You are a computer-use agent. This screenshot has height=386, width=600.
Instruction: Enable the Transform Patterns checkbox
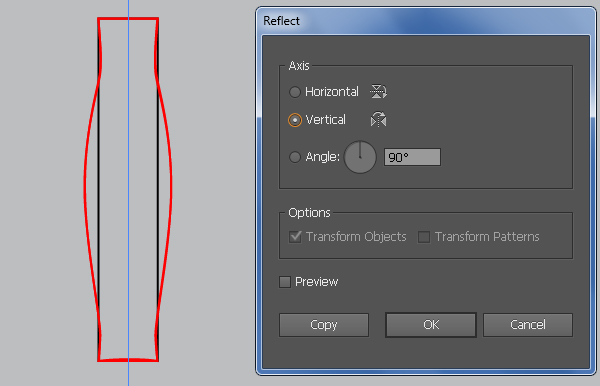tap(424, 237)
